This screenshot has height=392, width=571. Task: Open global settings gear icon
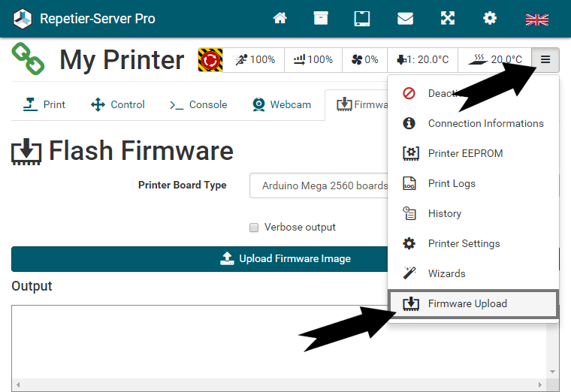tap(490, 19)
